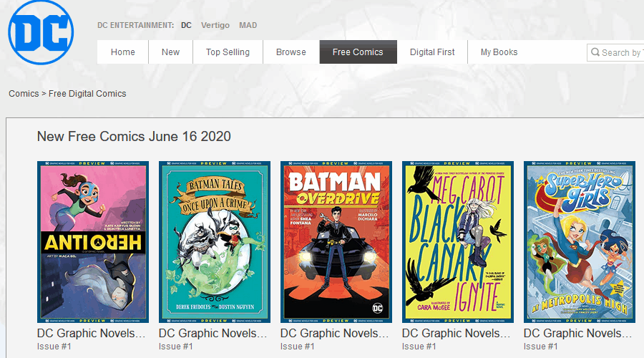Open the Batman Overdrive cover
This screenshot has height=358, width=644.
(336, 242)
